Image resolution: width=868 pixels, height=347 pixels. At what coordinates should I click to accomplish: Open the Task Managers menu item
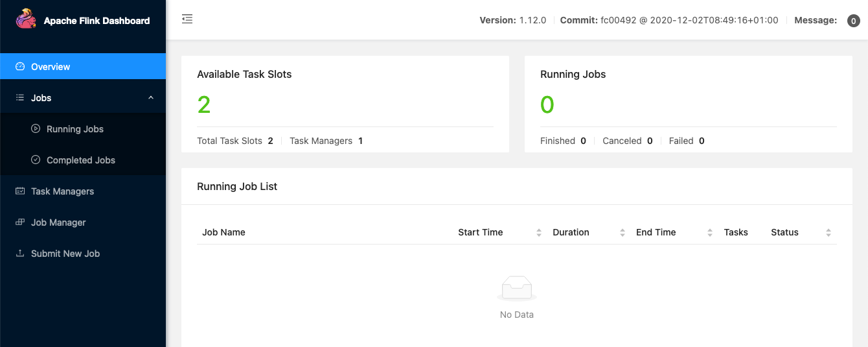point(62,191)
